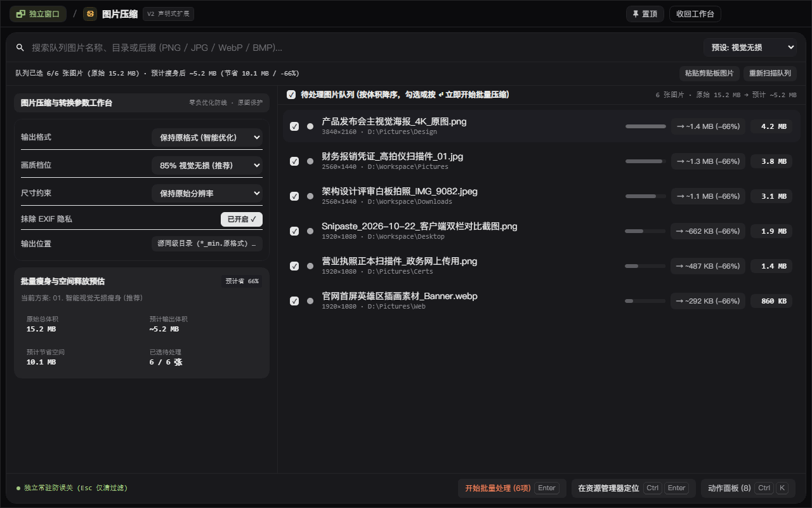Uncheck 官网首屏英雄区插画素材_Banner.webp

[x=294, y=301]
